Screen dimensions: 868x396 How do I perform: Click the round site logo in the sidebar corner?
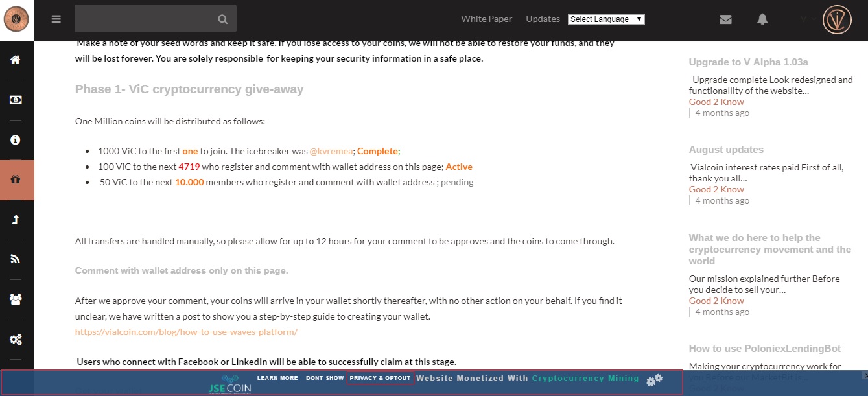point(15,19)
